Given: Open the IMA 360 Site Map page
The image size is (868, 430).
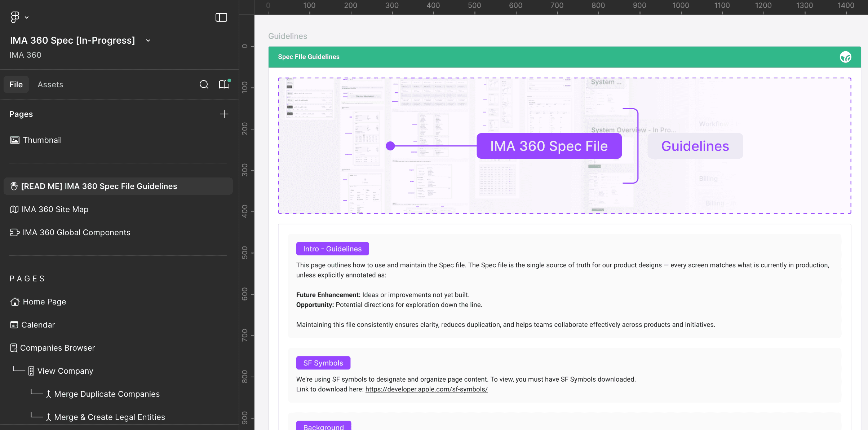Looking at the screenshot, I should point(55,209).
